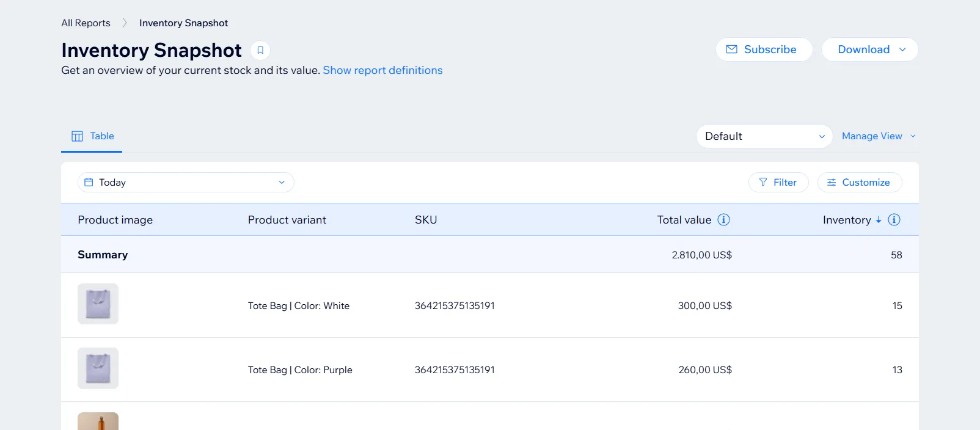
Task: Click the Tote Bag White product thumbnail
Action: 98,304
